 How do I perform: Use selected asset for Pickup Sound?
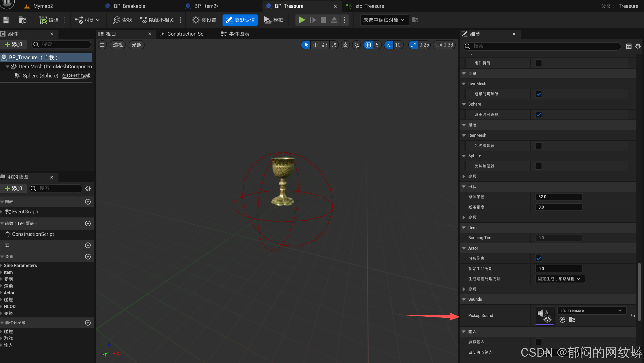tap(562, 320)
